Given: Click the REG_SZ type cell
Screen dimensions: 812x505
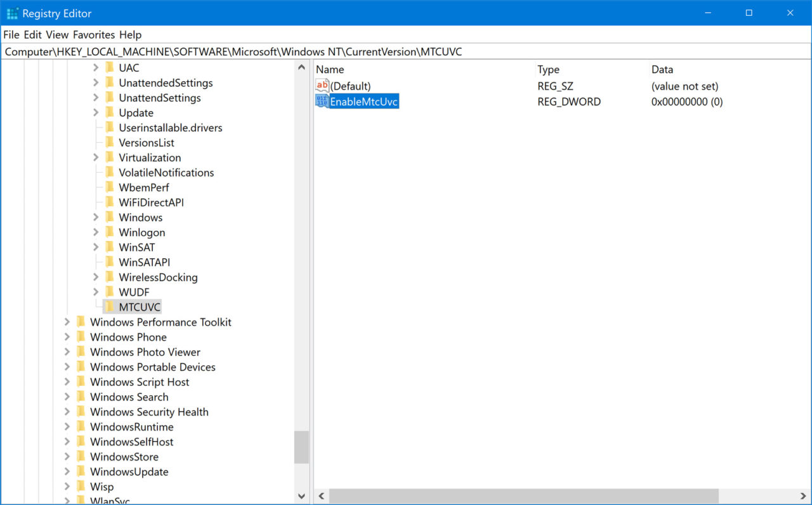Looking at the screenshot, I should 555,86.
